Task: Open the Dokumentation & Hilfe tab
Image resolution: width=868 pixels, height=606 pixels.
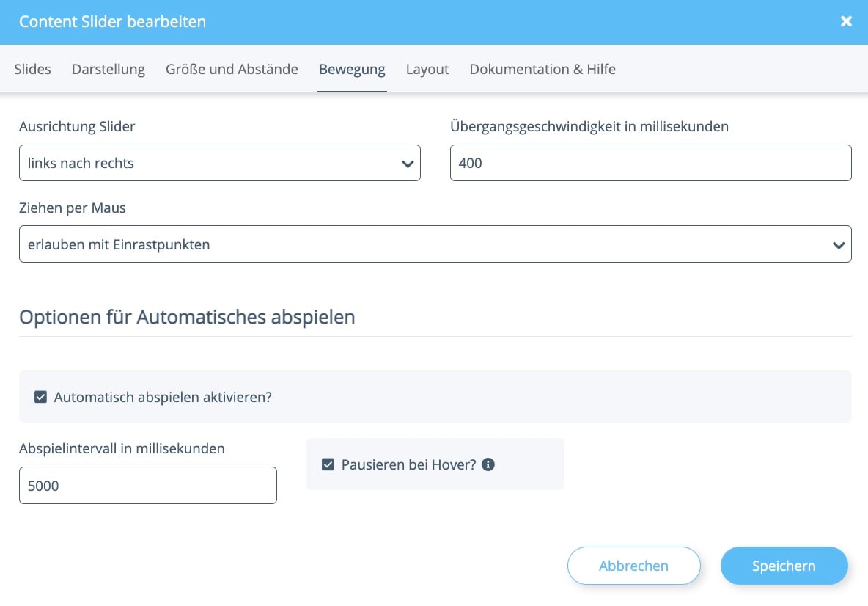Action: pos(542,69)
